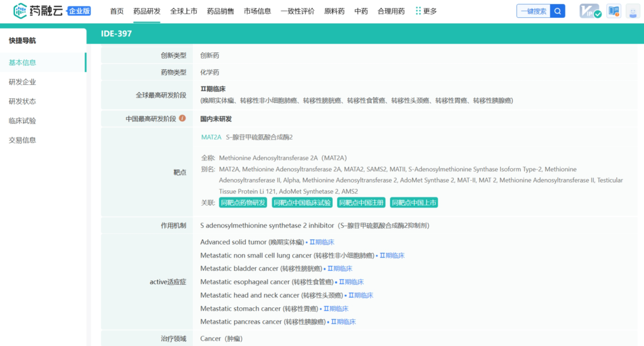Screen dimensions: 644x346
Task: Open the 研发状态 section
Action: pyautogui.click(x=24, y=101)
